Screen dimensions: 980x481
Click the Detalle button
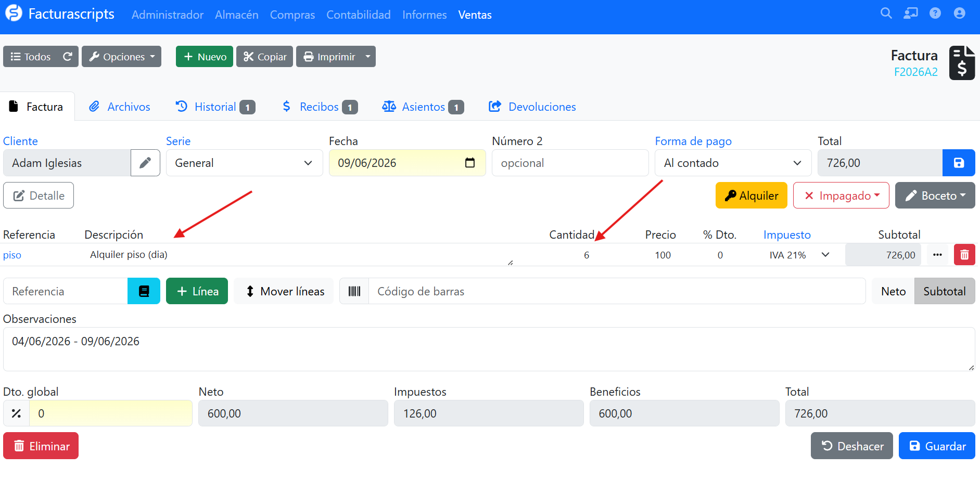pos(39,196)
